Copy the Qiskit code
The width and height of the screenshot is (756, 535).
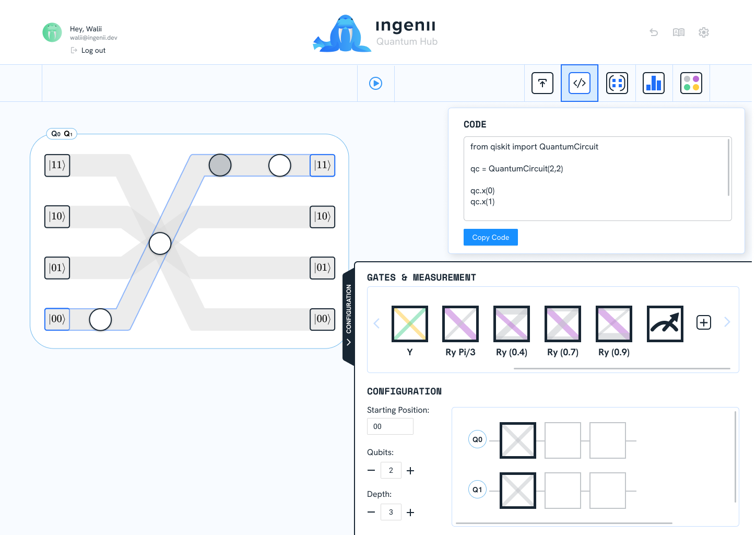point(490,237)
